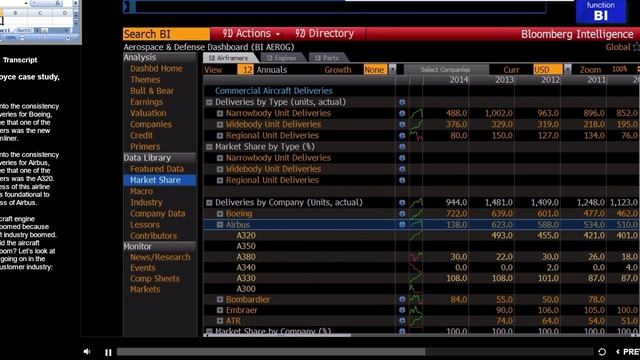Open the 92) Directory menu
Viewport: 640px width, 360px height.
324,34
